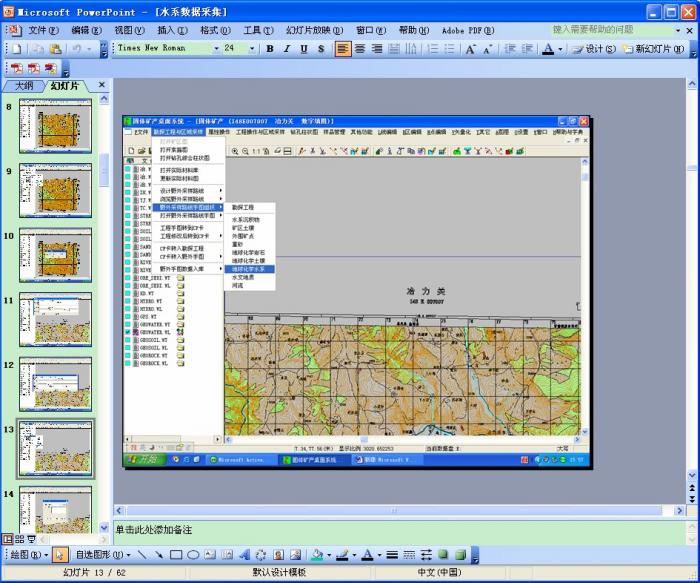This screenshot has height=583, width=700.
Task: Select the Rectangle shape tool
Action: (175, 554)
